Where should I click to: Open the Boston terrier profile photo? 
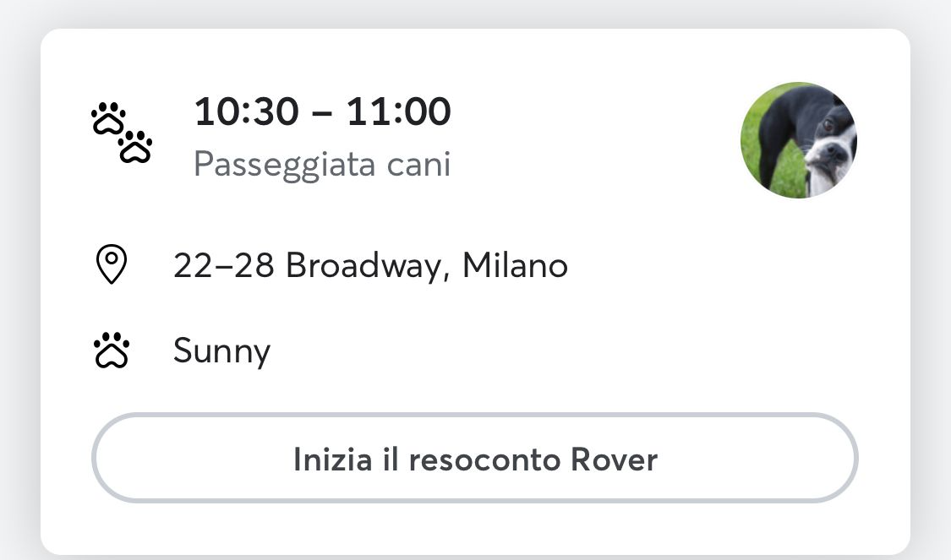tap(799, 140)
